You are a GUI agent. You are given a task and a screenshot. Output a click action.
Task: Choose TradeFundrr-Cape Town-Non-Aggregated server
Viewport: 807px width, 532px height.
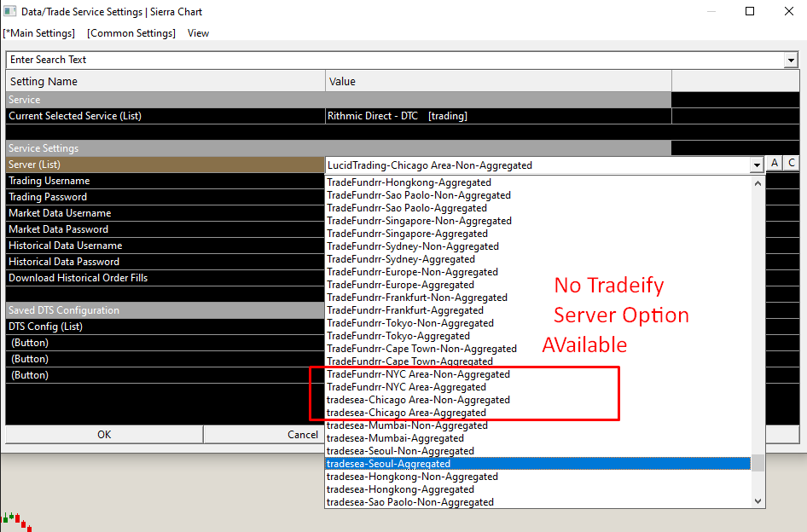(538, 349)
